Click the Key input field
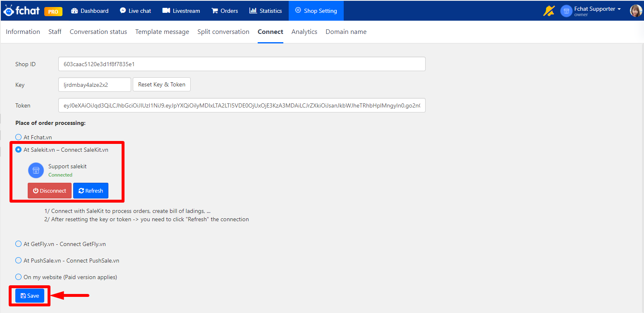644x313 pixels. pyautogui.click(x=95, y=85)
